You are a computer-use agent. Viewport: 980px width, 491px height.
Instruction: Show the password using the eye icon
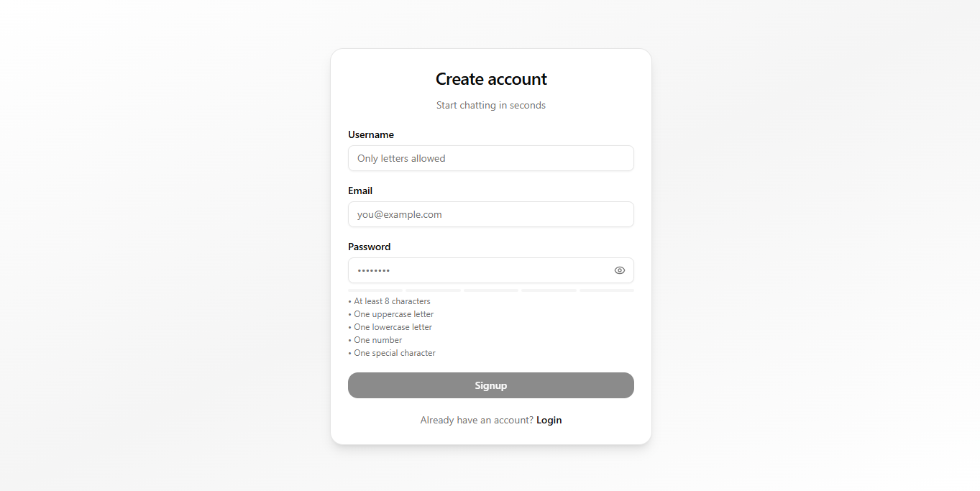(x=620, y=270)
